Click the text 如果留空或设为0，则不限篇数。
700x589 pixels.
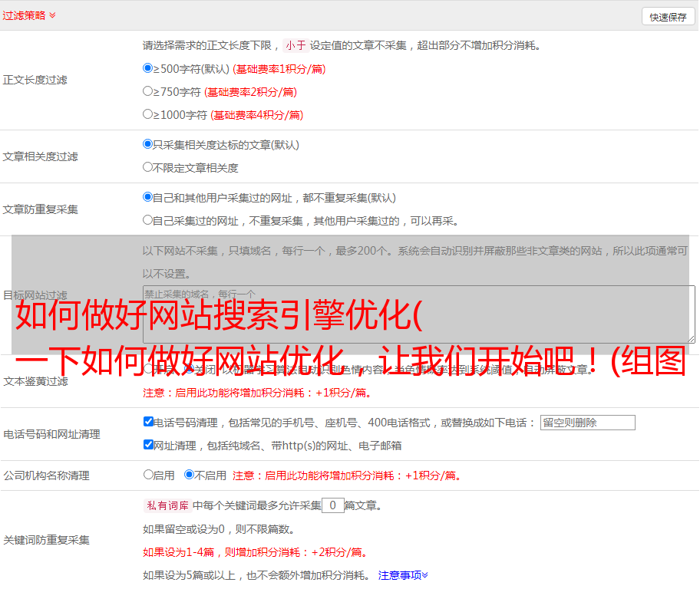pos(220,529)
